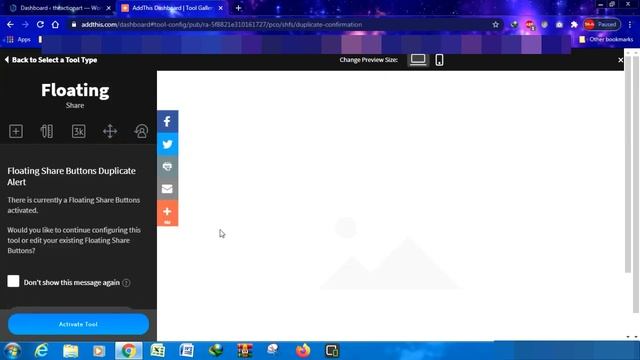Open Chrome from the taskbar
Screen dimensions: 640x360
coord(129,351)
